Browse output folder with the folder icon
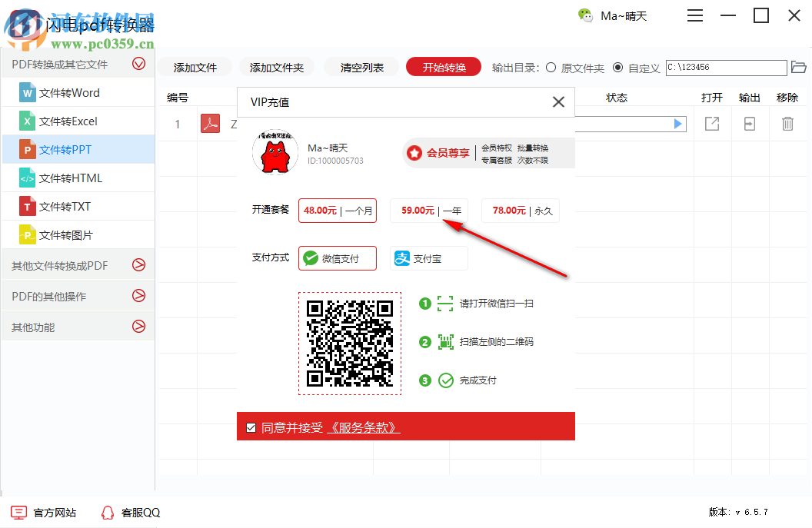The height and width of the screenshot is (528, 812). tap(800, 68)
